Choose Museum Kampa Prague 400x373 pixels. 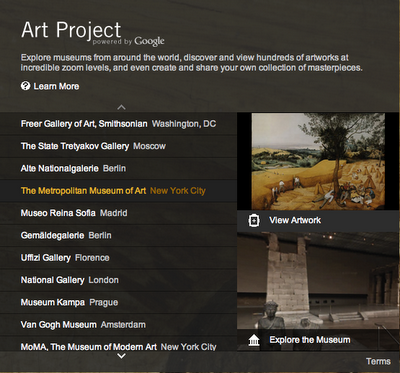pos(118,302)
